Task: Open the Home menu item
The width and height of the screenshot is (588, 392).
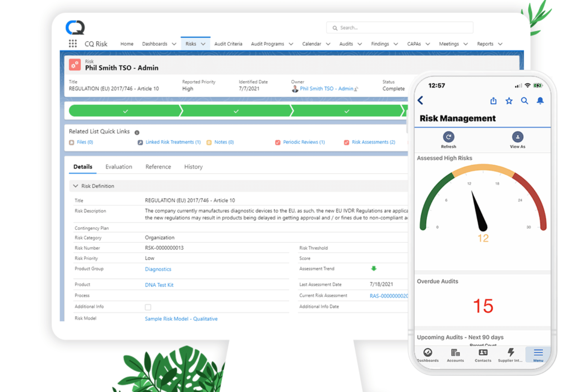Action: point(126,44)
